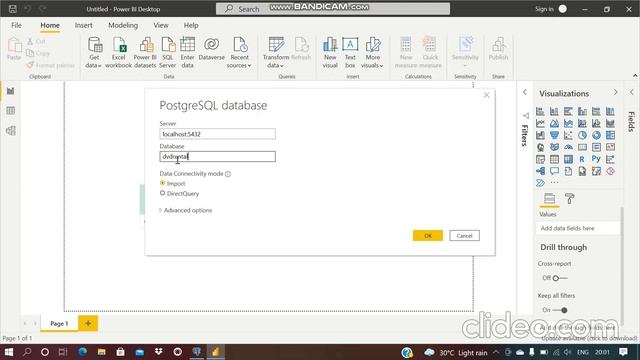Click Enter data in ribbon
The height and width of the screenshot is (360, 640).
[187, 52]
